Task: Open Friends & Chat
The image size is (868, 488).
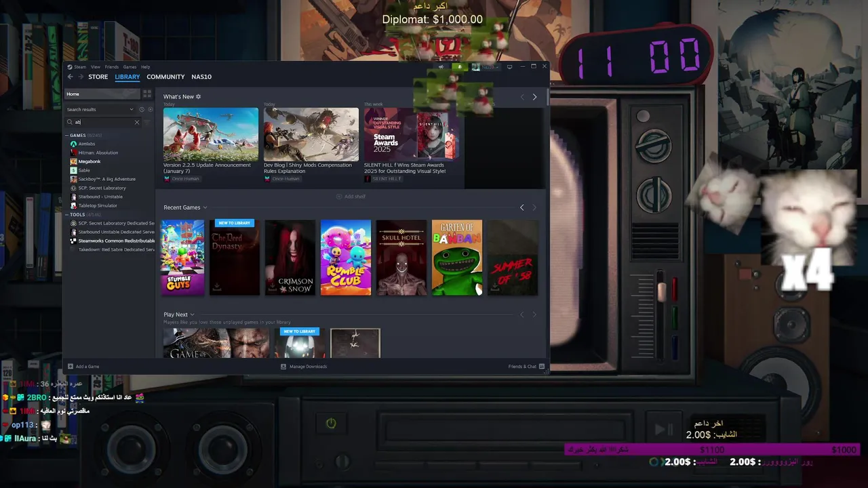Action: 527,367
